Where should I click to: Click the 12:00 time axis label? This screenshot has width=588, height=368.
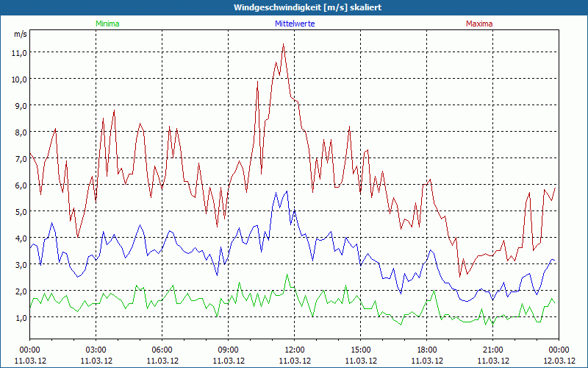pyautogui.click(x=295, y=350)
